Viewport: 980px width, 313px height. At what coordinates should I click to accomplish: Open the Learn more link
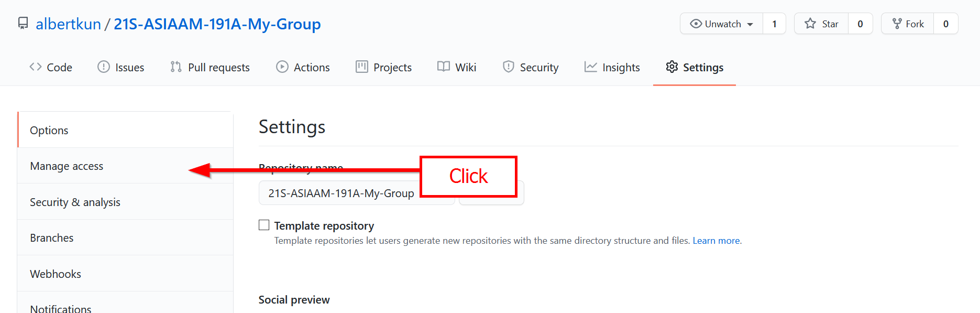pyautogui.click(x=716, y=241)
